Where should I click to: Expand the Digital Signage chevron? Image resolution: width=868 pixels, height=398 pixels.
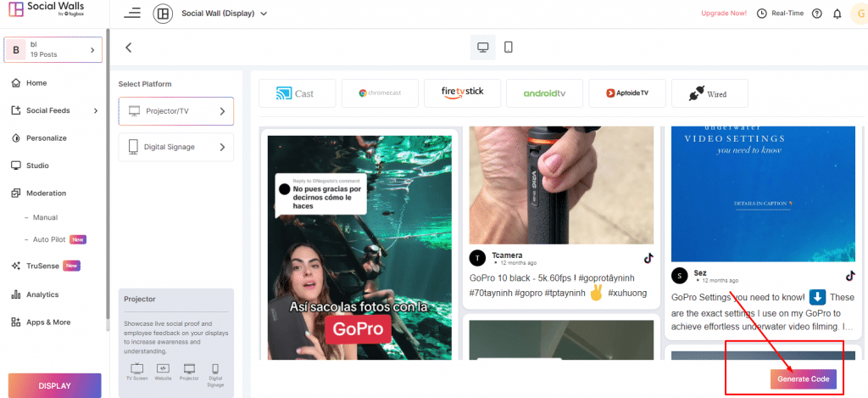[223, 147]
